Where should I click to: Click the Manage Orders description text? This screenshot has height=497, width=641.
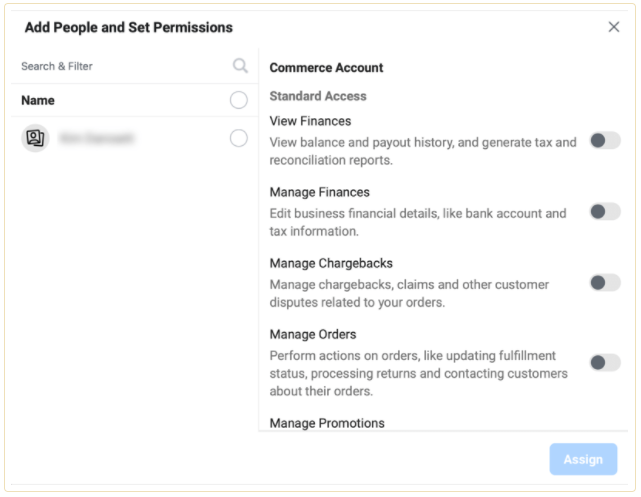[x=419, y=373]
